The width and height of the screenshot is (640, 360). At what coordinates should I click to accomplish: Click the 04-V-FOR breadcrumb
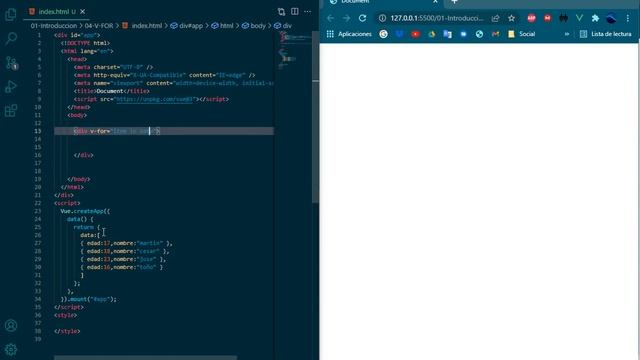coord(99,26)
